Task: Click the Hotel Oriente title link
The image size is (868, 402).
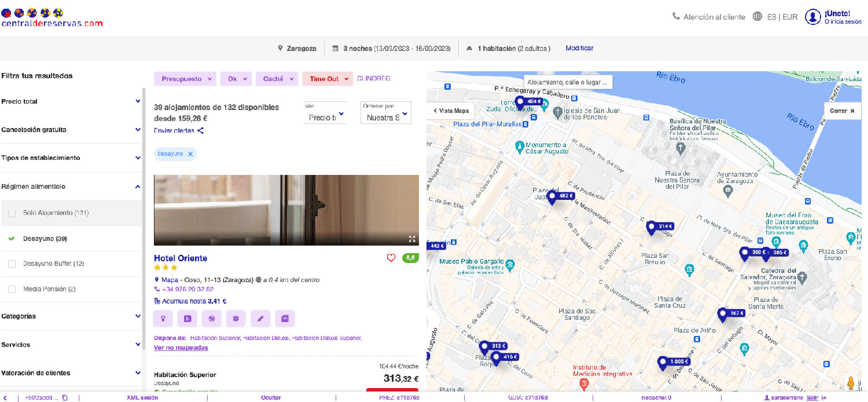Action: [x=181, y=258]
